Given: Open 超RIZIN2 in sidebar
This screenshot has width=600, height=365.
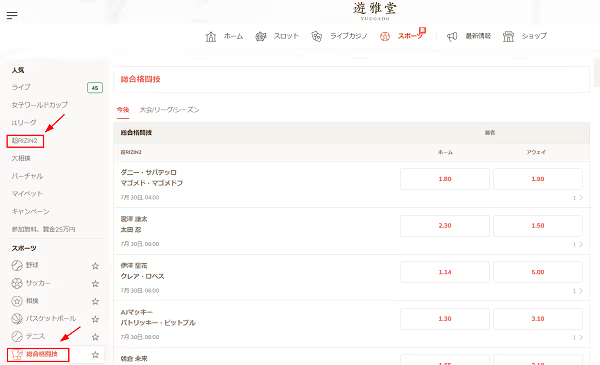Looking at the screenshot, I should point(25,141).
